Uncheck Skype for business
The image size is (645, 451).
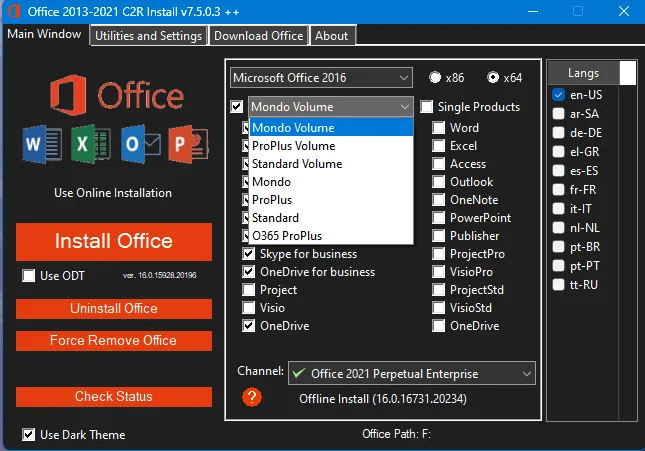point(248,254)
